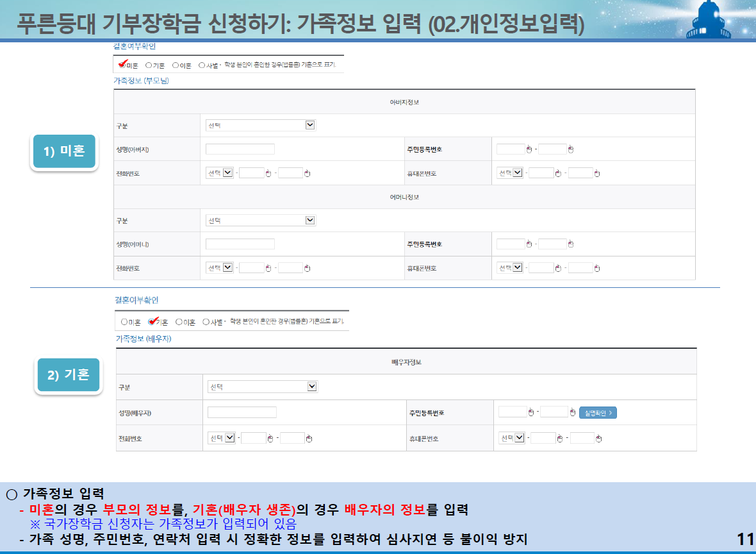Image resolution: width=756 pixels, height=554 pixels.
Task: Open the 구분 dropdown in 아버지정보
Action: 261,124
